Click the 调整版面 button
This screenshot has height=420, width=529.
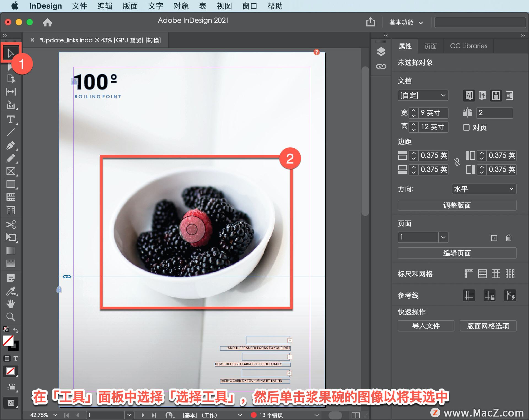coord(457,205)
